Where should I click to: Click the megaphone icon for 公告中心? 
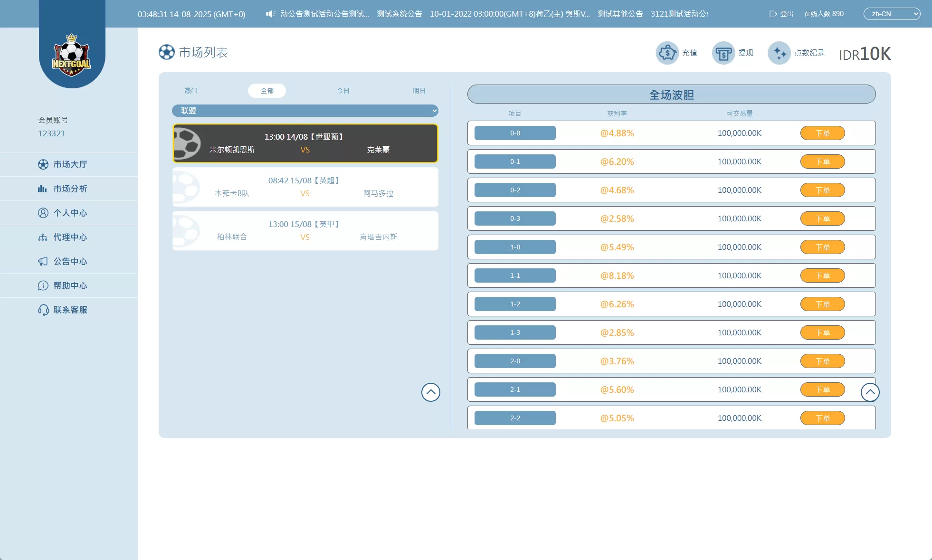point(43,261)
